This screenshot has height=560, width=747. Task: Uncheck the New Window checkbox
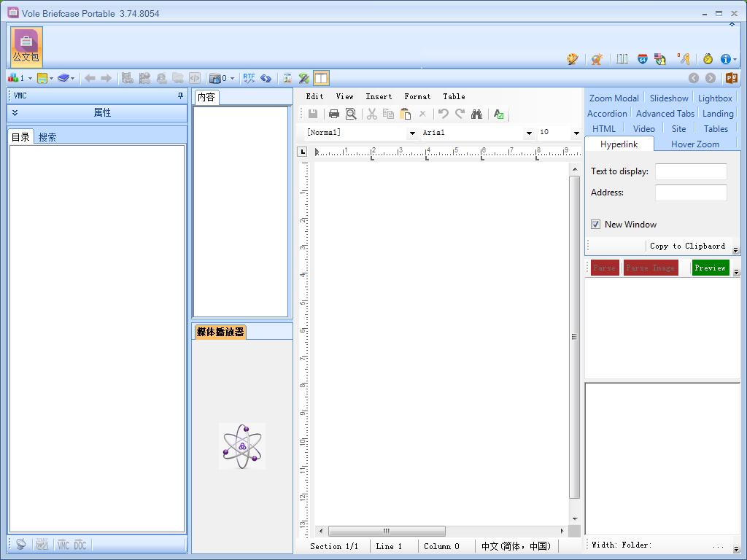[x=595, y=225]
